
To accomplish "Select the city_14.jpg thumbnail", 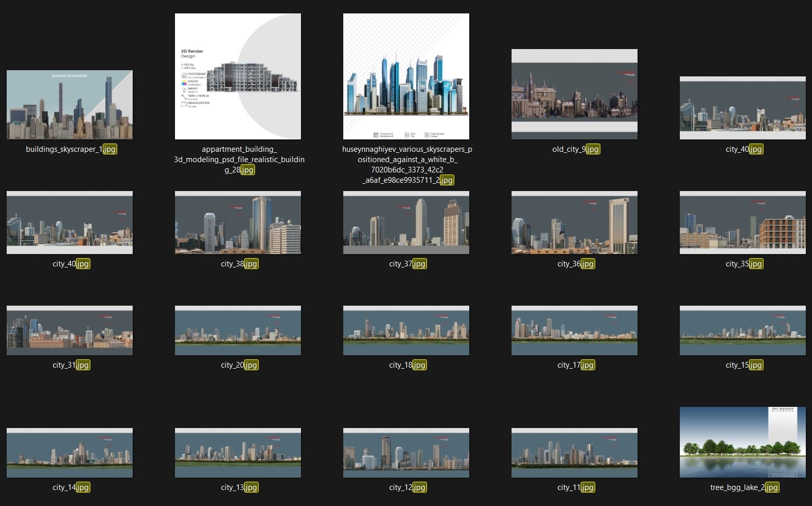I will [x=70, y=453].
